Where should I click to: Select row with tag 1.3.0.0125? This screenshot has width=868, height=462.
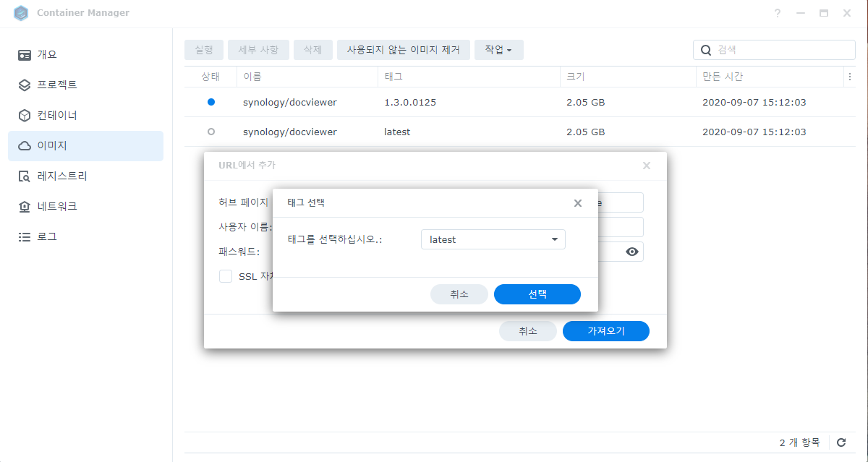[520, 102]
